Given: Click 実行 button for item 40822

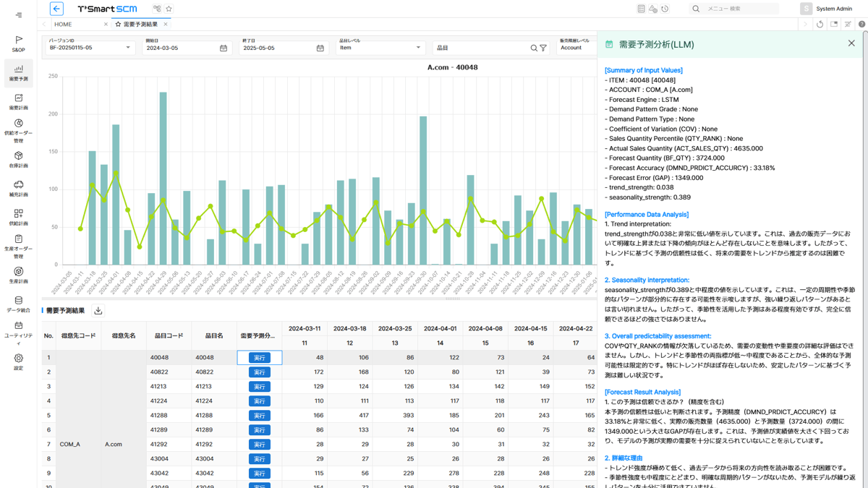Looking at the screenshot, I should [259, 372].
